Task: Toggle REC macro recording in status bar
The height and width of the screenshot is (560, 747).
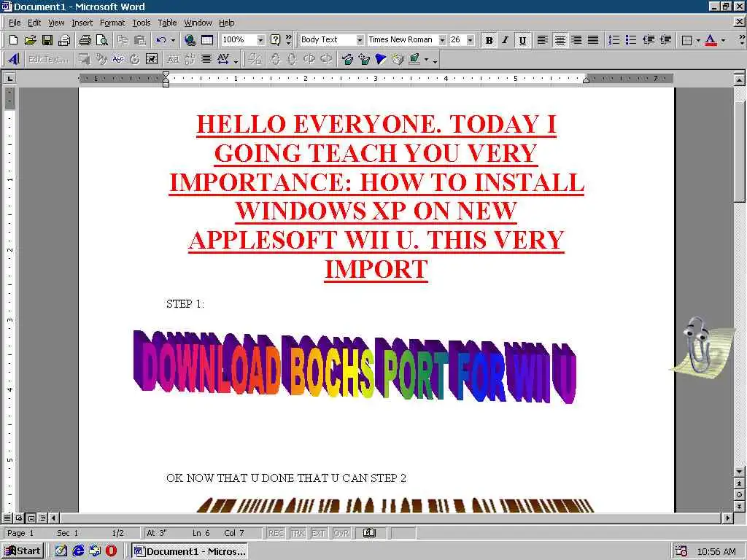Action: pyautogui.click(x=276, y=533)
